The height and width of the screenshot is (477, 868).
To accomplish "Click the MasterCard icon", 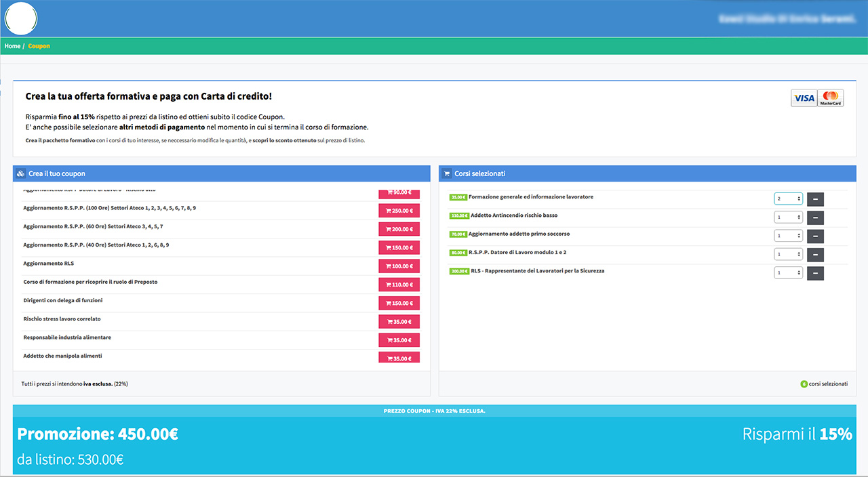I will pyautogui.click(x=830, y=98).
